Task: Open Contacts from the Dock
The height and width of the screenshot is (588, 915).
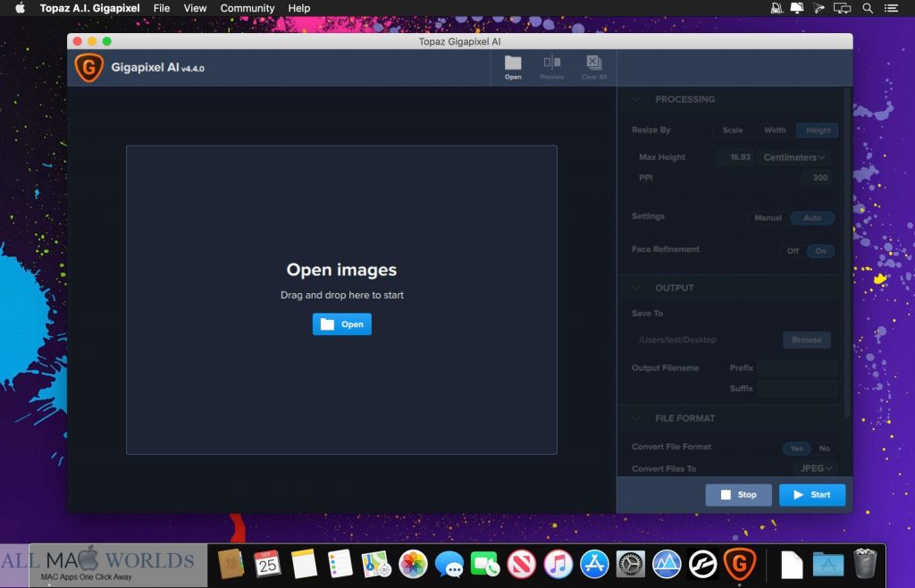Action: (231, 564)
